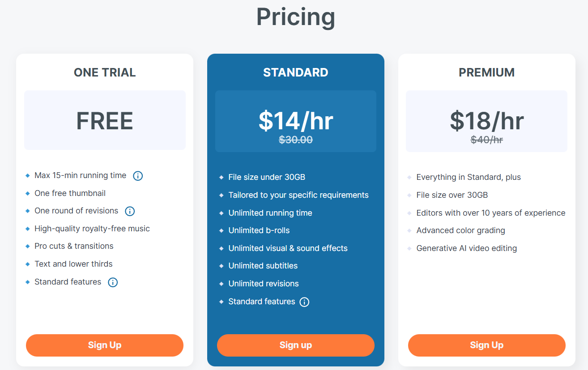Click diamond bullet before Unlimited b-rolls
The height and width of the screenshot is (370, 588).
pos(221,231)
